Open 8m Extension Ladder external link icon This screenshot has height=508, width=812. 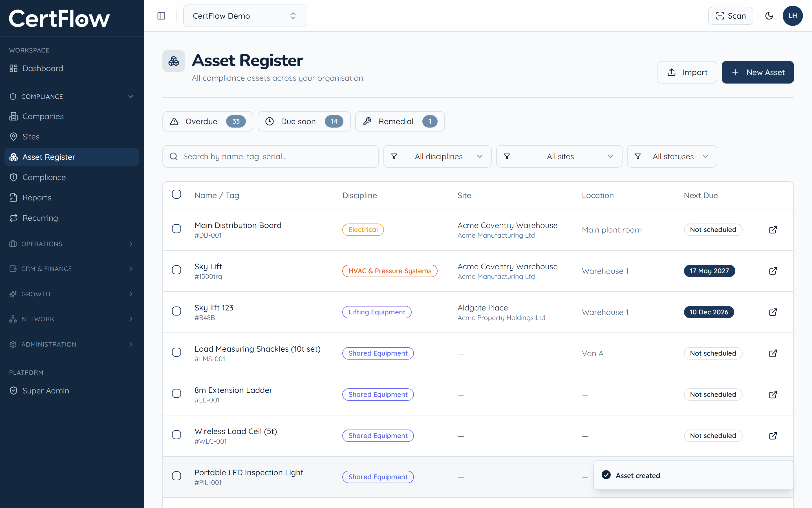(773, 395)
